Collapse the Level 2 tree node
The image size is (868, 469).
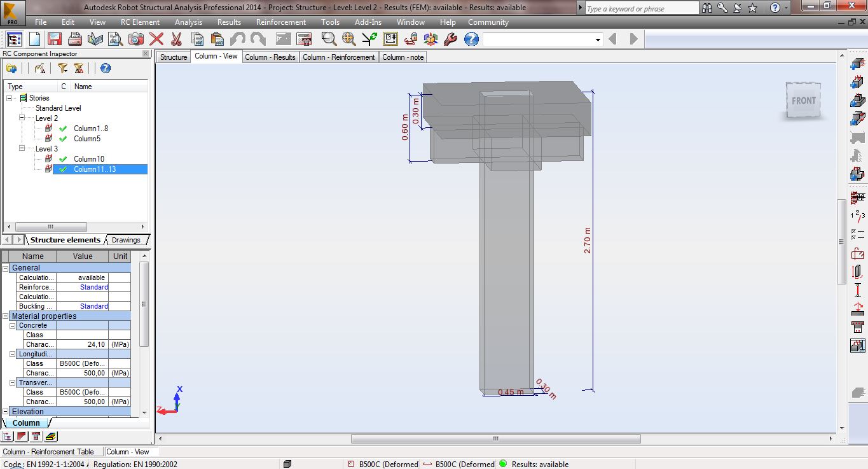[x=22, y=118]
